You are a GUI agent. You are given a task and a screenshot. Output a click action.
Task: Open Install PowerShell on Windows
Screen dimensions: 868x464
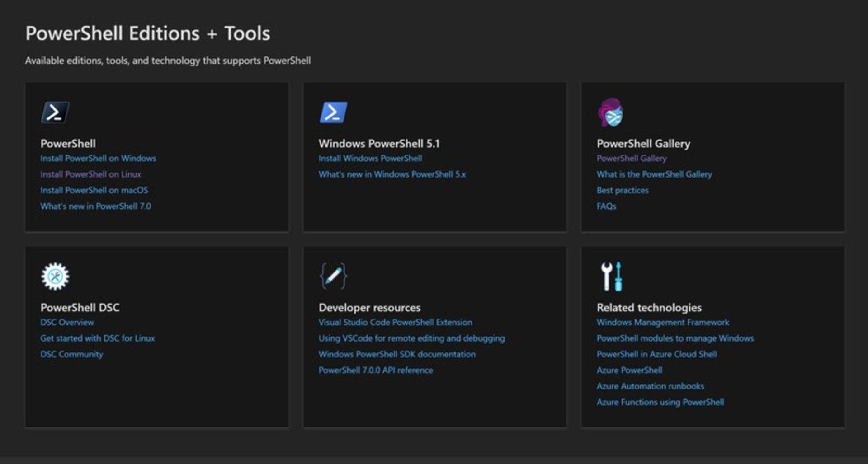click(x=98, y=158)
